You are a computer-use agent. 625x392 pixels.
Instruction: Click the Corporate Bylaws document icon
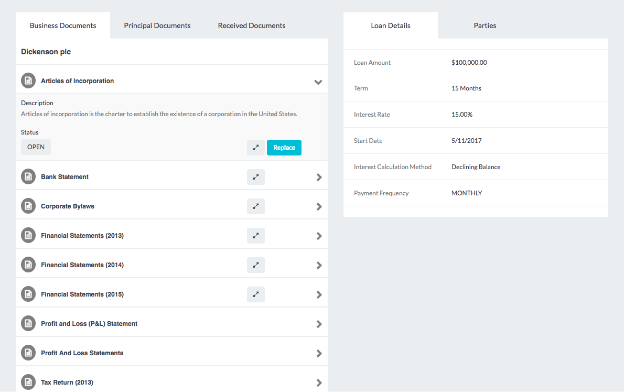pos(28,206)
